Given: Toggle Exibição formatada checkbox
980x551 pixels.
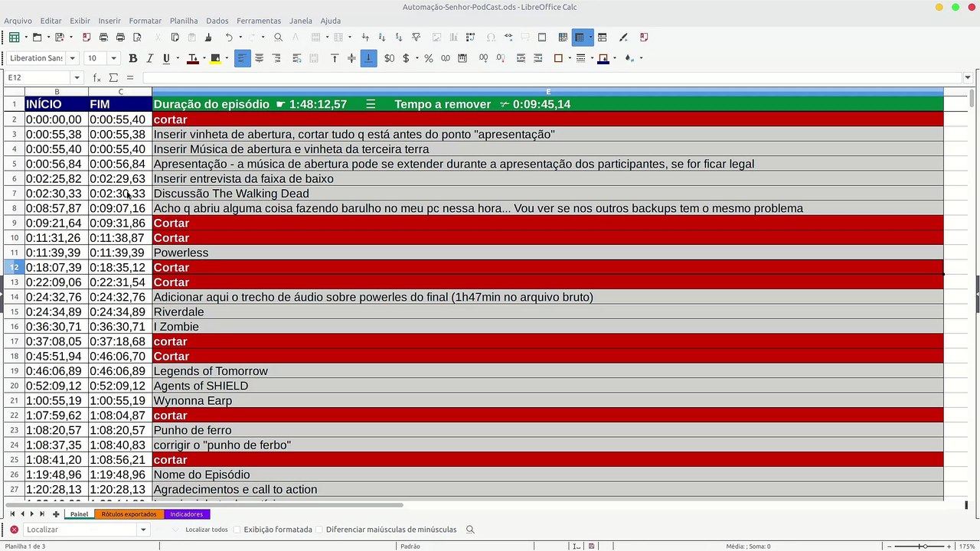Looking at the screenshot, I should click(x=237, y=530).
